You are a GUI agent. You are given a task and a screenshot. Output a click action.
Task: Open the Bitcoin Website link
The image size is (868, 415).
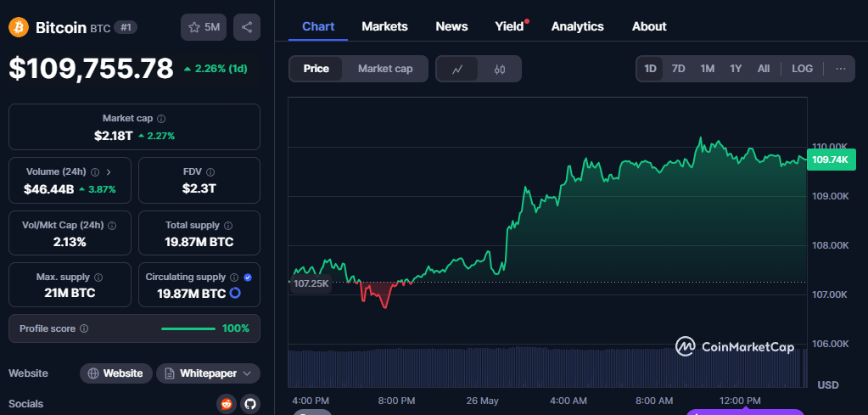[115, 373]
